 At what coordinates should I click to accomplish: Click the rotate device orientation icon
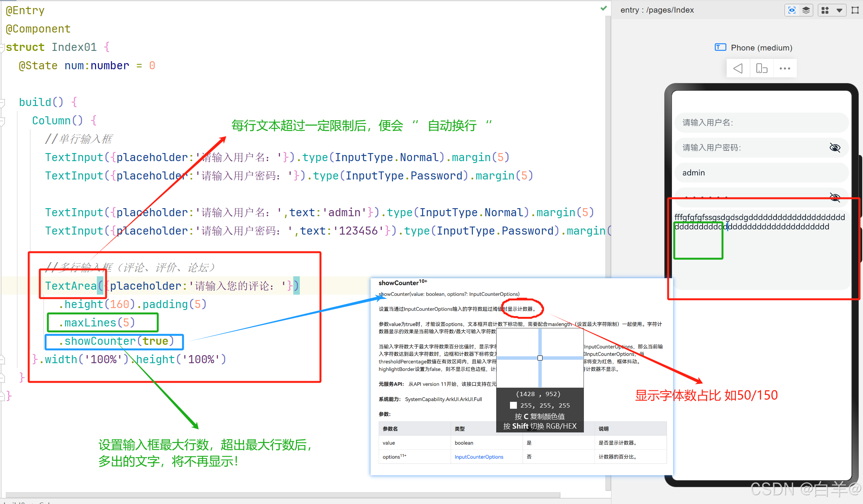[762, 69]
